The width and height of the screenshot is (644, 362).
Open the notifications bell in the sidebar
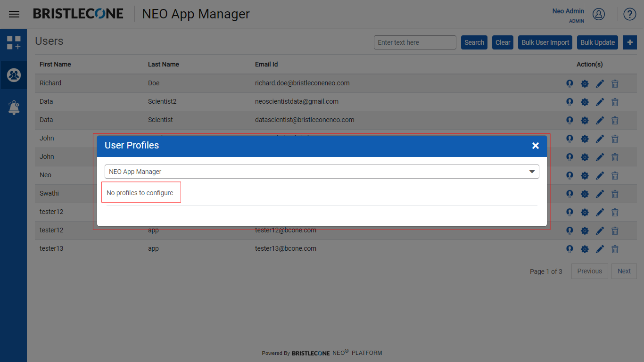pyautogui.click(x=14, y=107)
